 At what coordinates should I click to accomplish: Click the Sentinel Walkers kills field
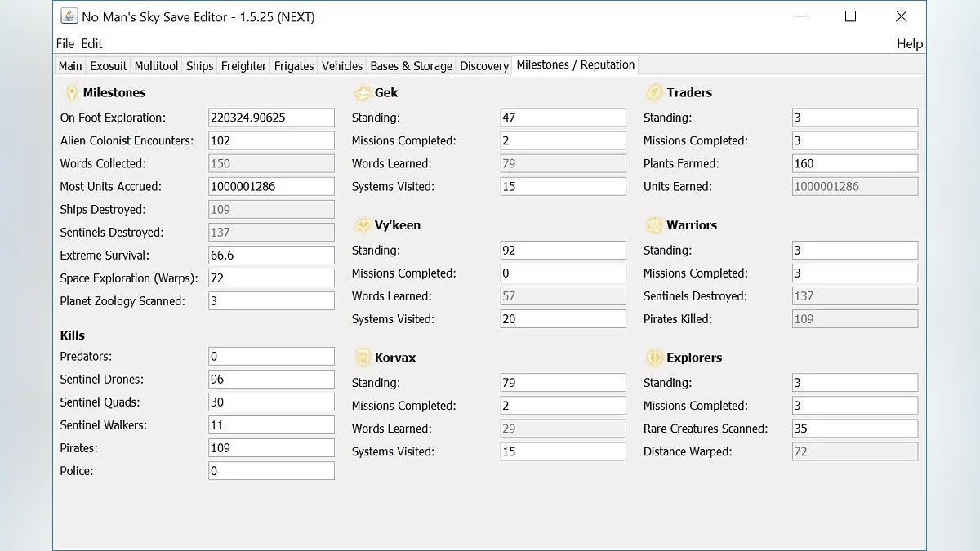[x=271, y=425]
